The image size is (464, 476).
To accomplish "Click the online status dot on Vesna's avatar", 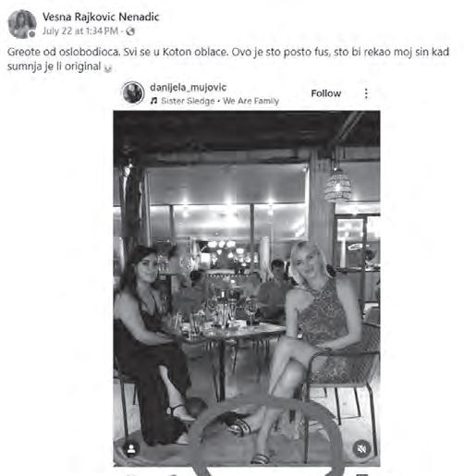I will [31, 34].
